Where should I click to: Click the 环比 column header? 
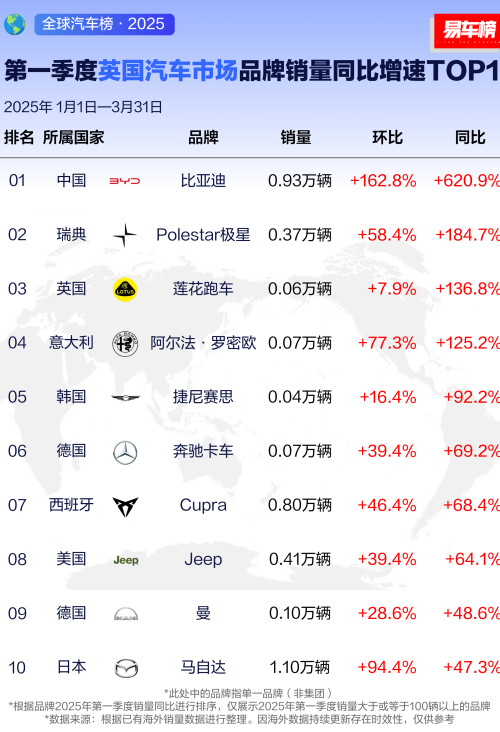click(x=387, y=138)
